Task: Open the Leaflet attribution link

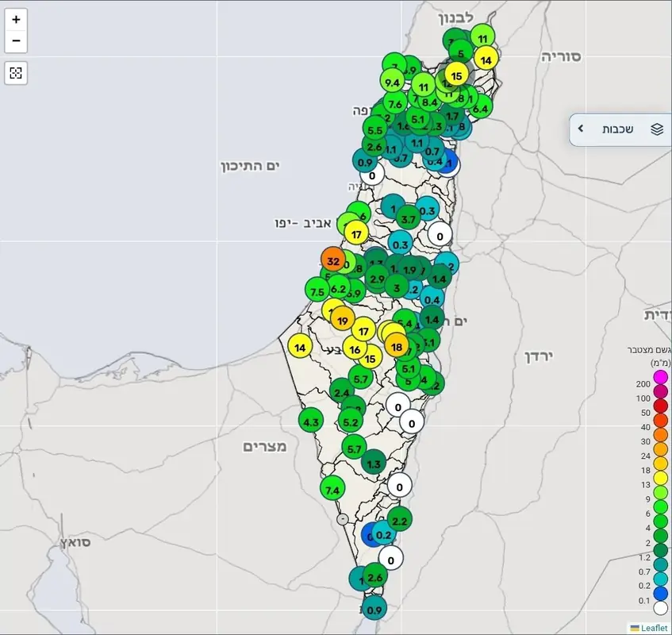Action: (x=649, y=628)
